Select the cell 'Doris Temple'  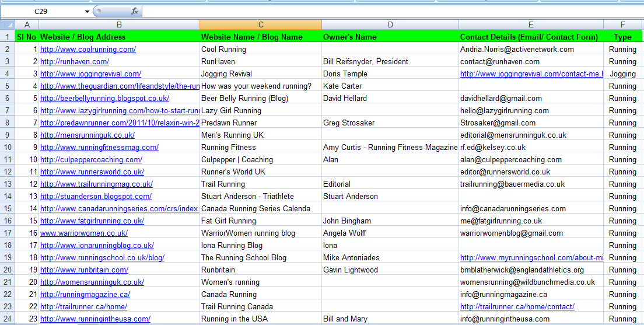click(x=390, y=74)
